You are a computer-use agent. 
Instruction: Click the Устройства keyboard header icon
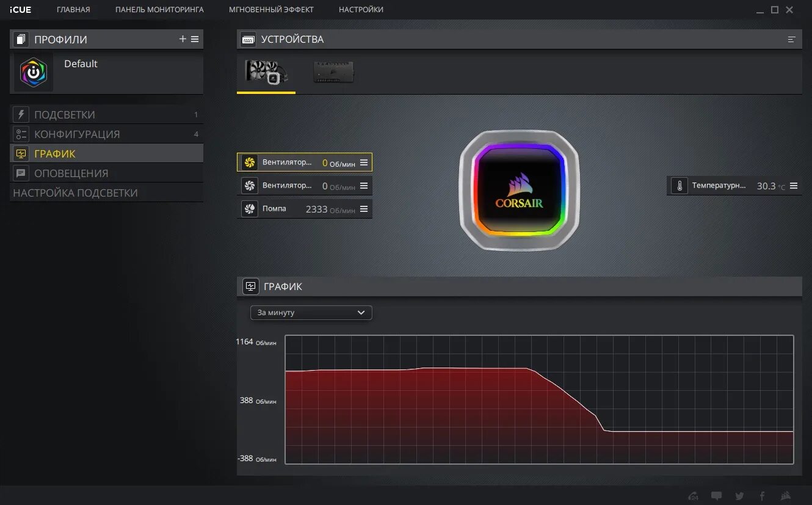pos(248,39)
